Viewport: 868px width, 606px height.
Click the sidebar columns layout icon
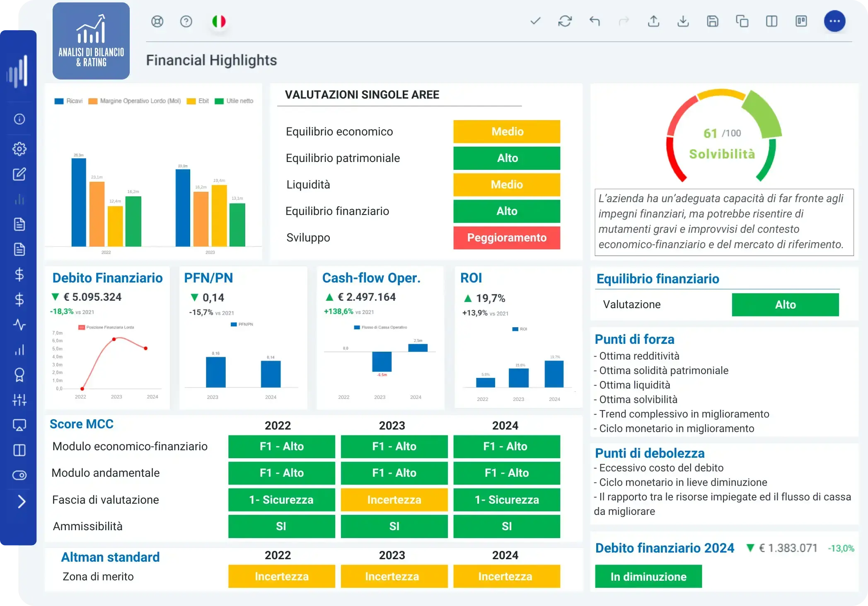(19, 450)
